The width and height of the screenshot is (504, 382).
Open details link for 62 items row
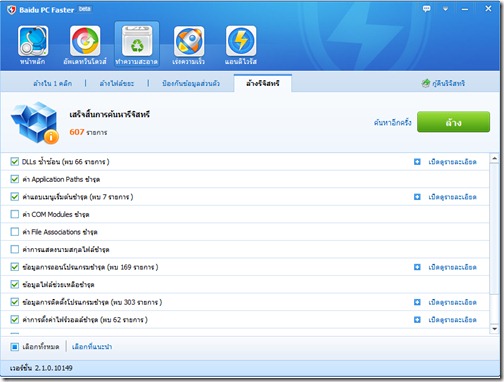(452, 320)
